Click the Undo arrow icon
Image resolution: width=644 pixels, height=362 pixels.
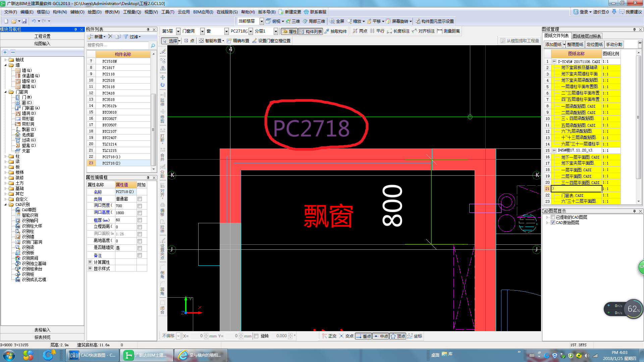pos(34,21)
